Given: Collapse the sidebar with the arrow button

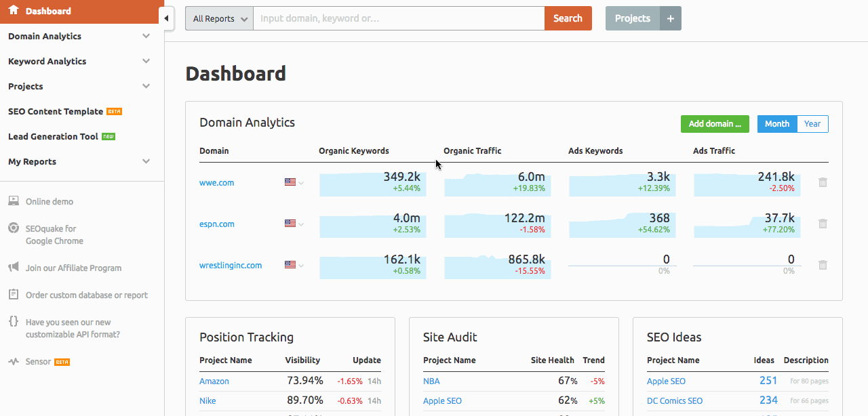Looking at the screenshot, I should 167,18.
